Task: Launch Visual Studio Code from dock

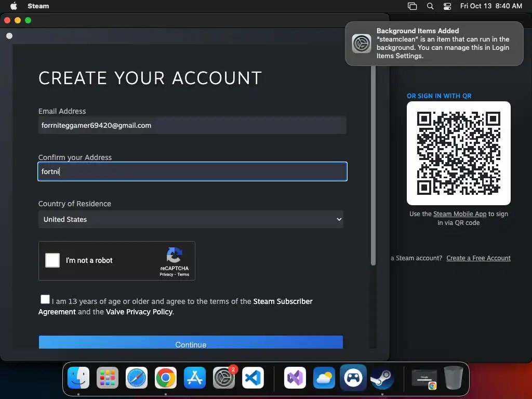Action: coord(253,378)
